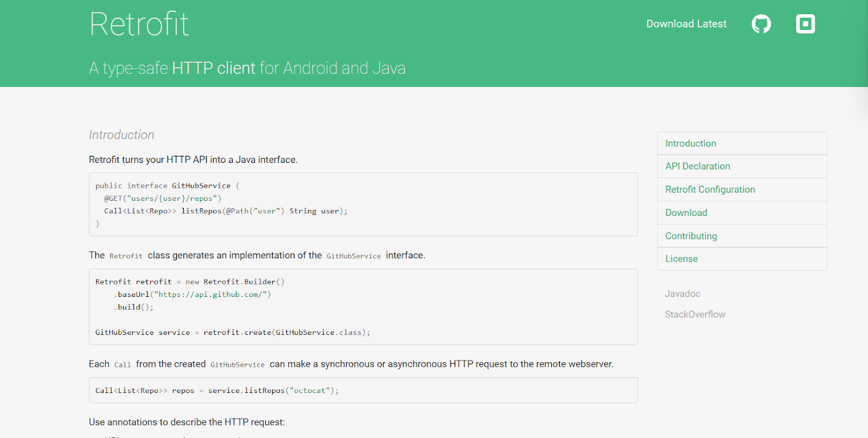868x438 pixels.
Task: Jump to Introduction in sidebar
Action: click(x=742, y=143)
